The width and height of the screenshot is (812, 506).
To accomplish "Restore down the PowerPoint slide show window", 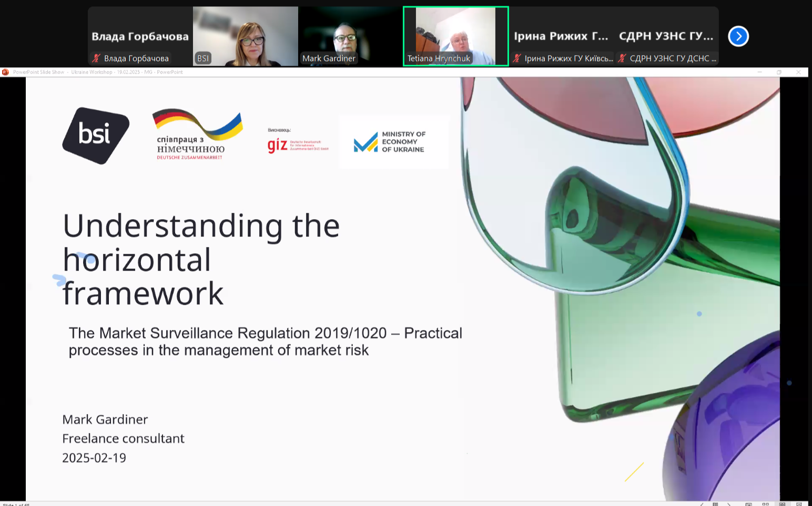I will (x=779, y=72).
